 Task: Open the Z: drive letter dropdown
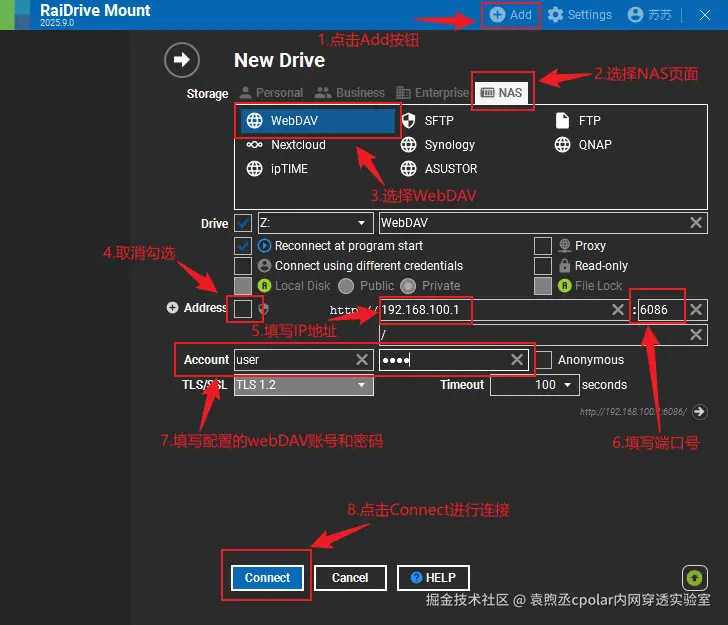(x=316, y=223)
